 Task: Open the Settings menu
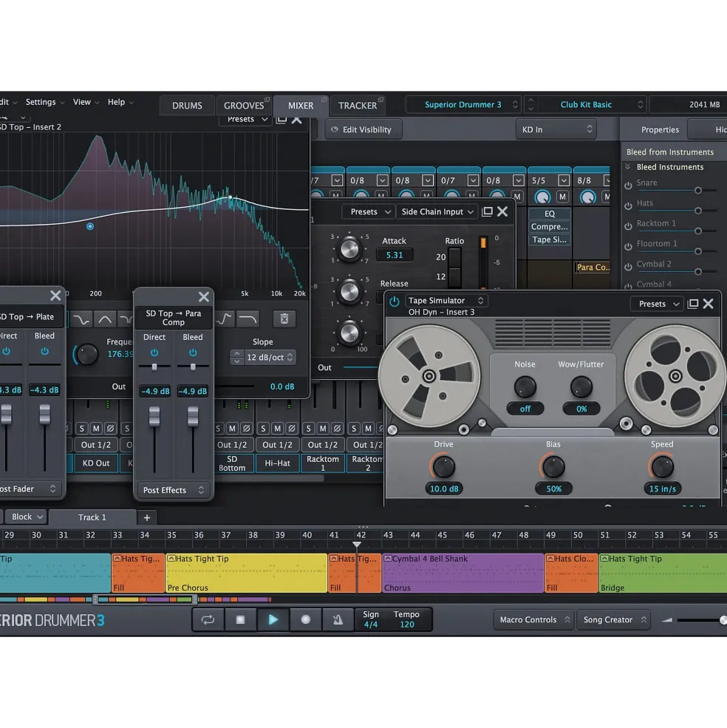pyautogui.click(x=45, y=102)
